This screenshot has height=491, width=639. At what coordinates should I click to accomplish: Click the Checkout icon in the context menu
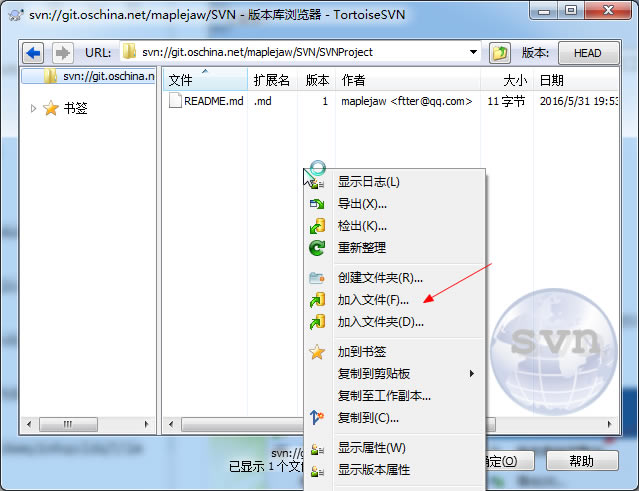[317, 226]
